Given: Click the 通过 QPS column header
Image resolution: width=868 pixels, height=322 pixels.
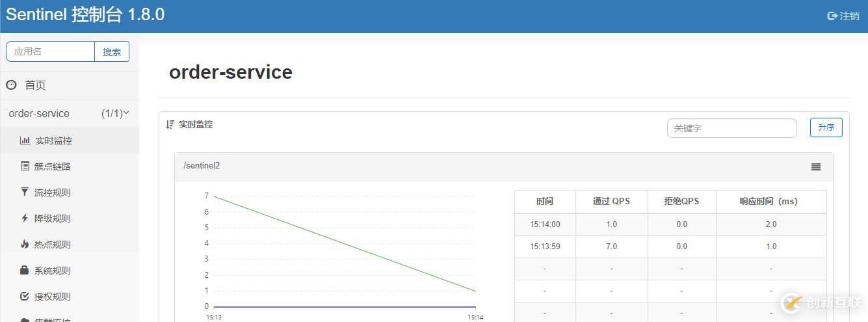Looking at the screenshot, I should (611, 201).
